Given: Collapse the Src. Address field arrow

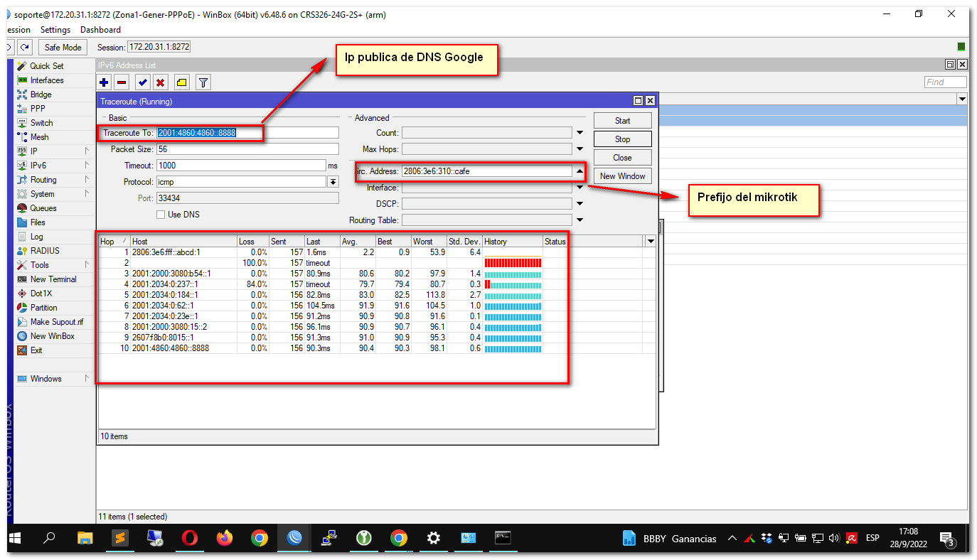Looking at the screenshot, I should (x=580, y=171).
